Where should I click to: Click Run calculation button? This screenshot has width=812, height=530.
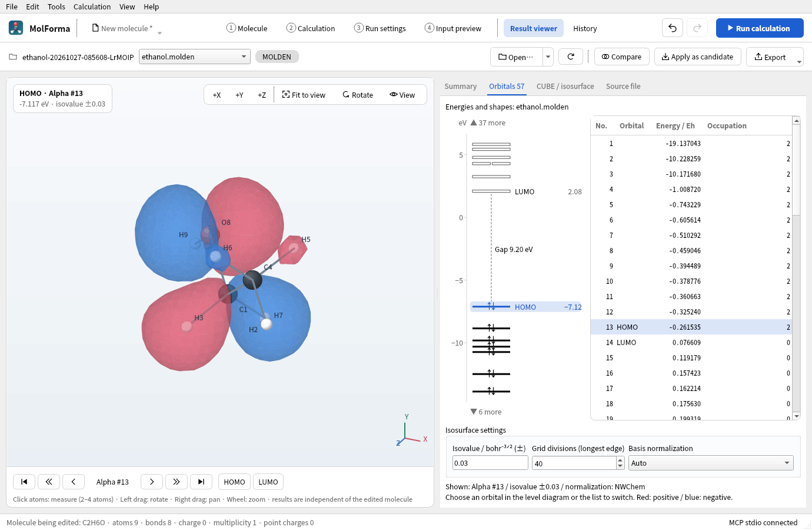[760, 28]
